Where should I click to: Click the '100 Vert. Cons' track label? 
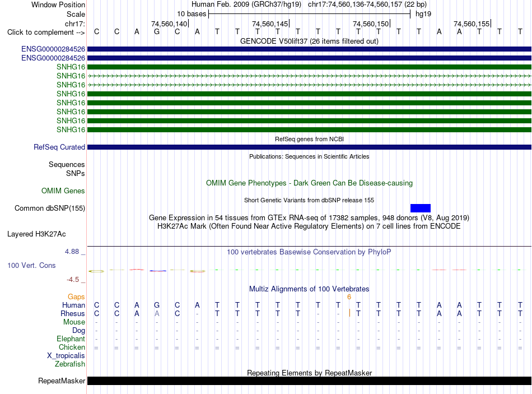[31, 265]
